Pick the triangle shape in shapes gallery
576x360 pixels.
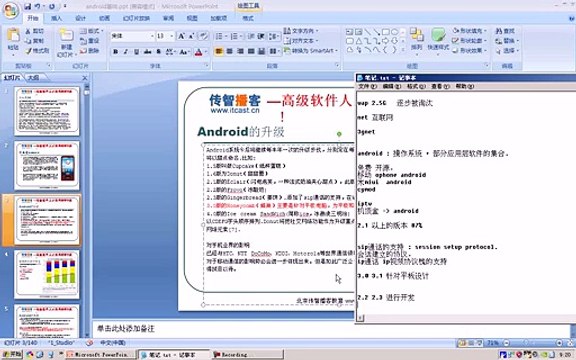pyautogui.click(x=359, y=41)
